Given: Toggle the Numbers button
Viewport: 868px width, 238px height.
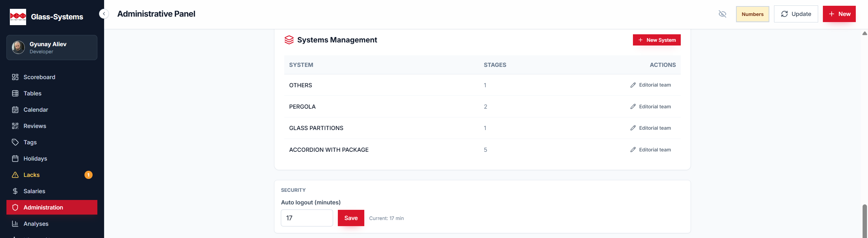Looking at the screenshot, I should click(752, 14).
